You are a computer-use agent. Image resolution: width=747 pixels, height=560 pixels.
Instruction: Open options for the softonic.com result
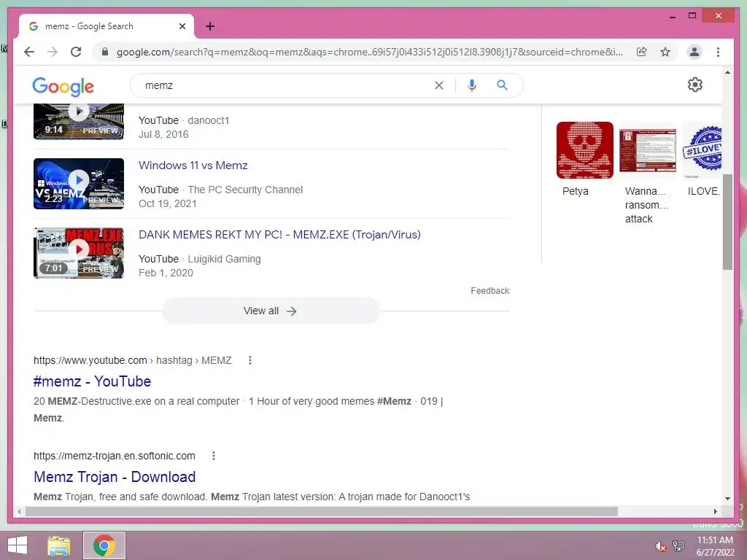pos(214,456)
